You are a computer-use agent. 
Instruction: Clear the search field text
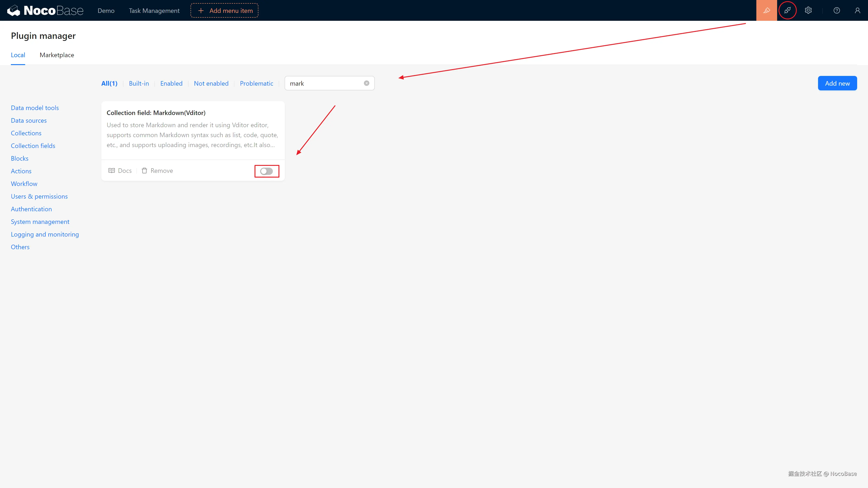click(x=366, y=83)
